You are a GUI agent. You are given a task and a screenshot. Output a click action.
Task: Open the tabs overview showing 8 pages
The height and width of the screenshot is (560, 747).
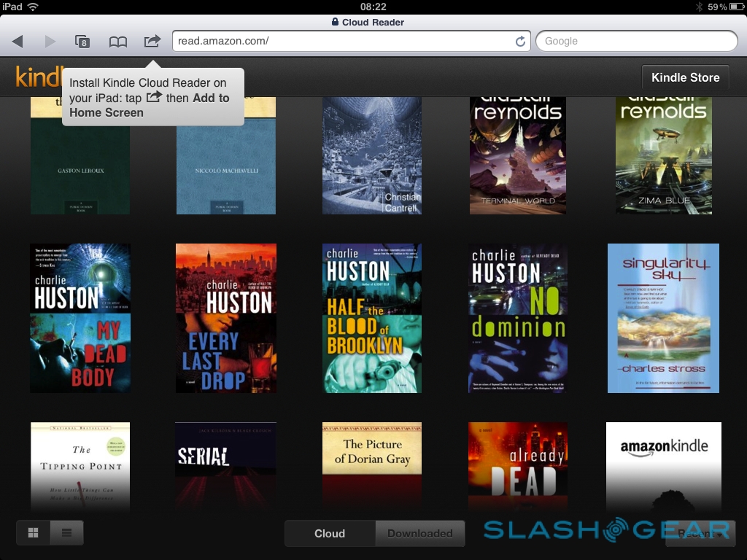[82, 42]
